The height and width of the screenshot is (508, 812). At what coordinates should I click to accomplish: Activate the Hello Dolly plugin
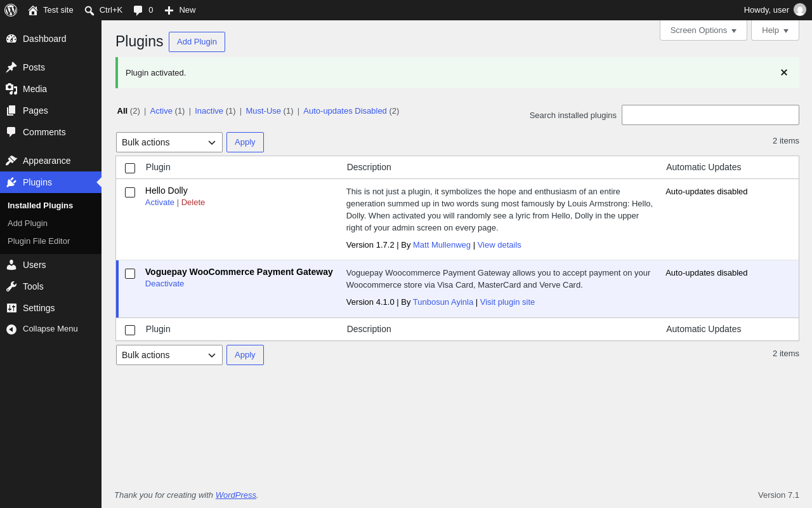click(160, 203)
